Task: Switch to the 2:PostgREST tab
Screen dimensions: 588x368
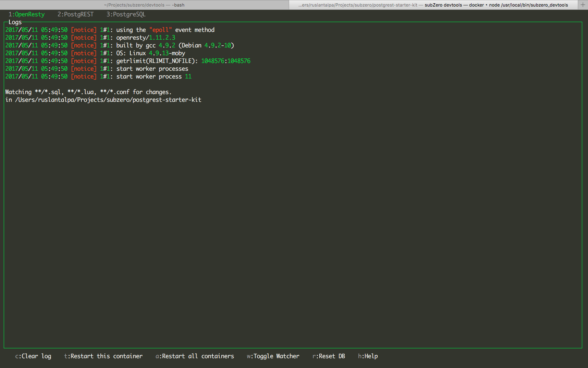Action: 76,14
